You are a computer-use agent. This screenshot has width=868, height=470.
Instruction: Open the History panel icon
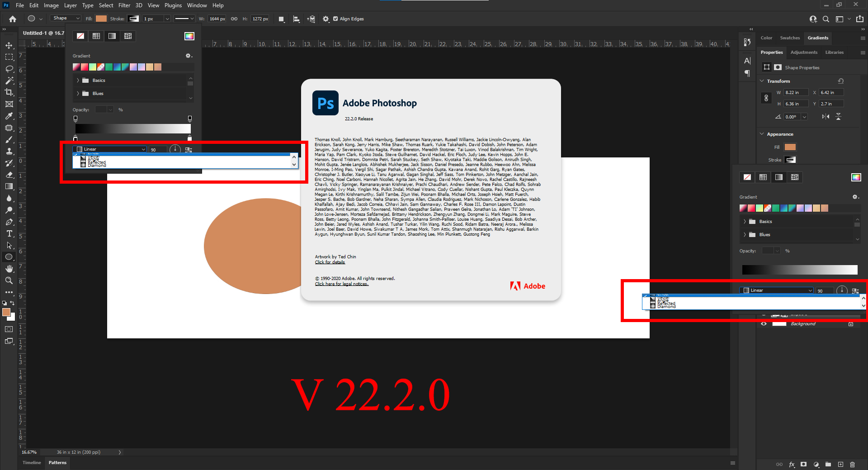point(747,42)
